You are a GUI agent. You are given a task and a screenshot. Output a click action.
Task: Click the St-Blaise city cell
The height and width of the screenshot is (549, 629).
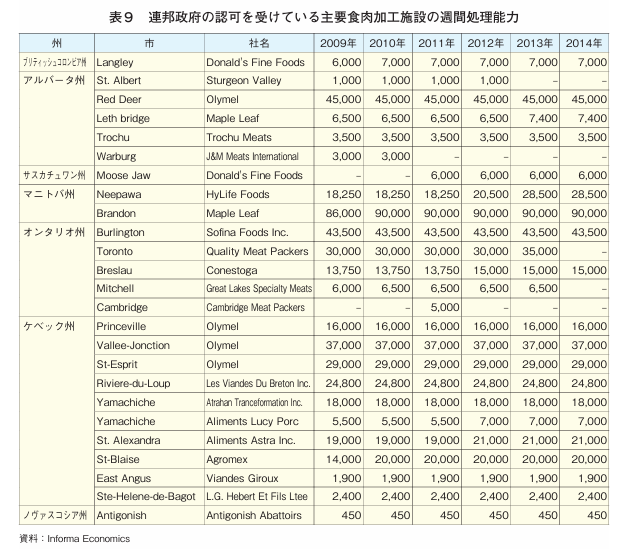point(149,459)
